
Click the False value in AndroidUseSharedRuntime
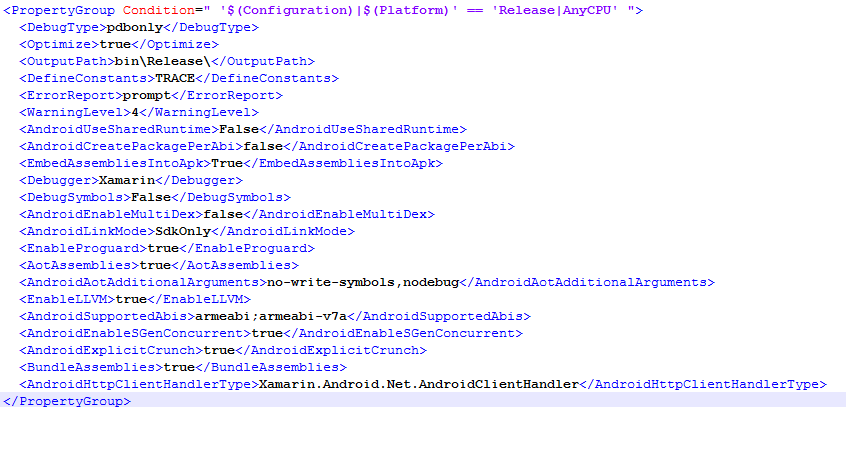pos(239,129)
